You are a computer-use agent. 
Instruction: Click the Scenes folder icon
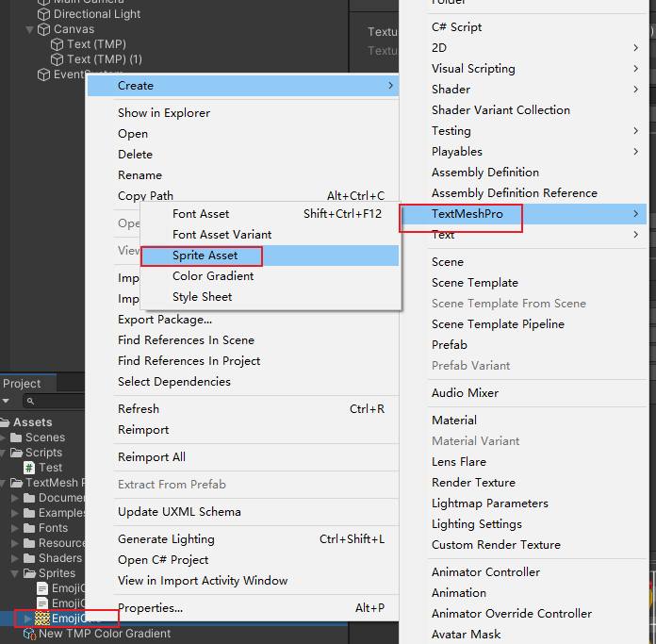(x=16, y=438)
